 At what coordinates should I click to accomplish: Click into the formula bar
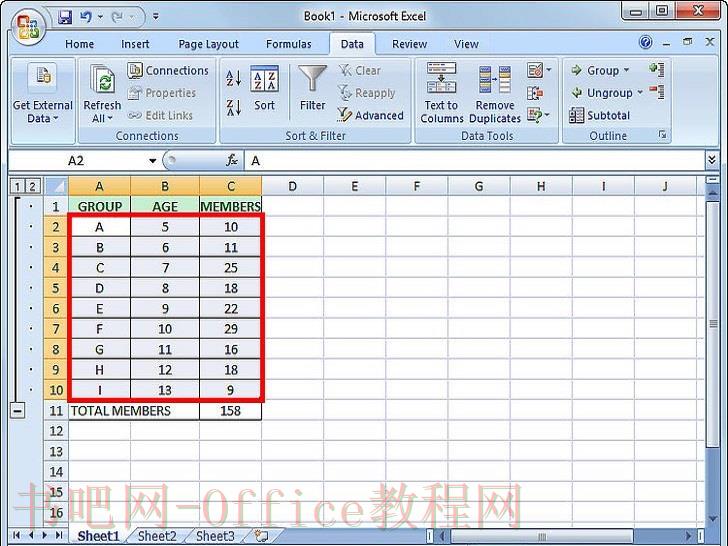[474, 161]
